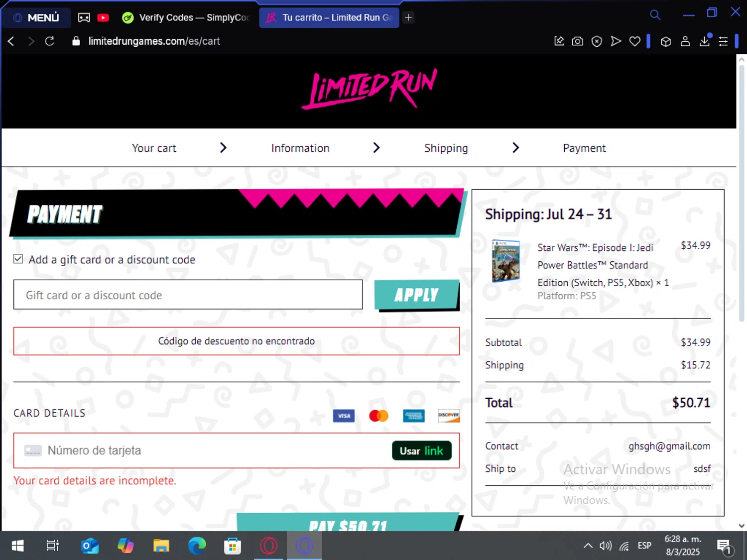Click the gift card or discount code field
Viewport: 747px width, 560px height.
[188, 295]
